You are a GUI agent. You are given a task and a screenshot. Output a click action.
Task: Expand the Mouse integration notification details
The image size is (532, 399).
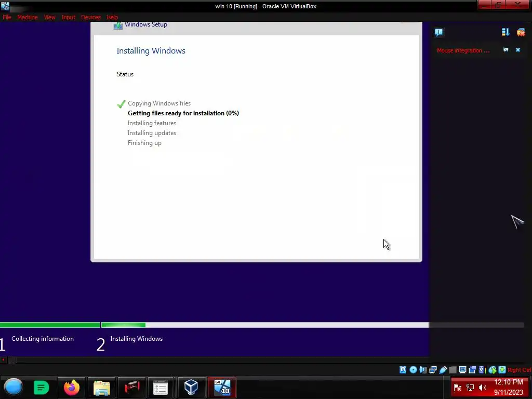point(506,50)
